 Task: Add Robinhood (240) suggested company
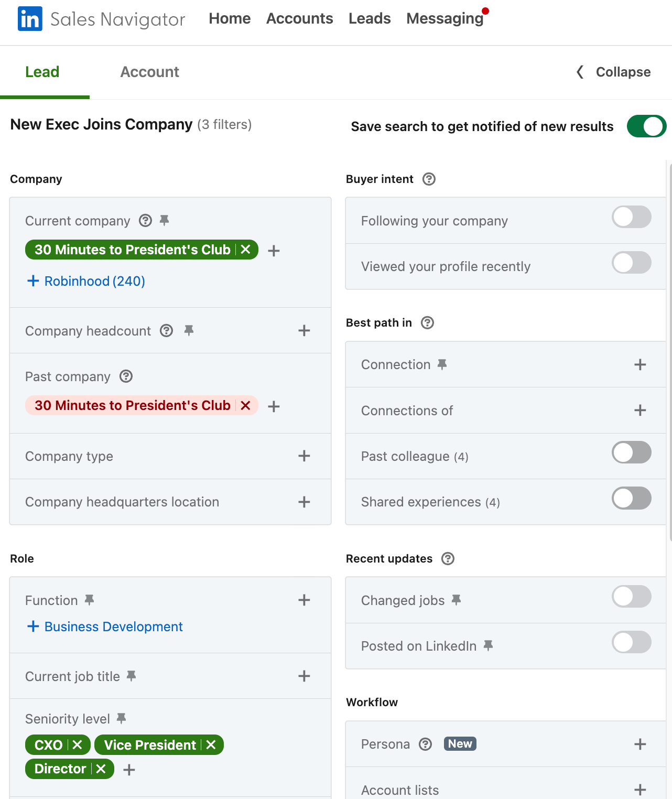pos(86,281)
